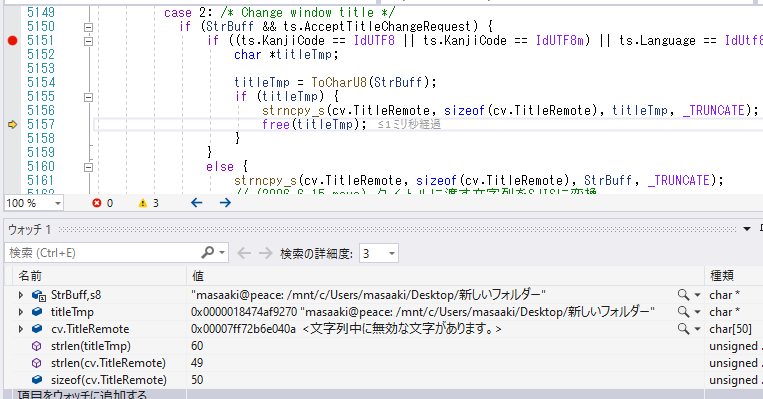Remove the breakpoint on line 5151
Viewport: 763px width, 399px height.
pyautogui.click(x=13, y=40)
